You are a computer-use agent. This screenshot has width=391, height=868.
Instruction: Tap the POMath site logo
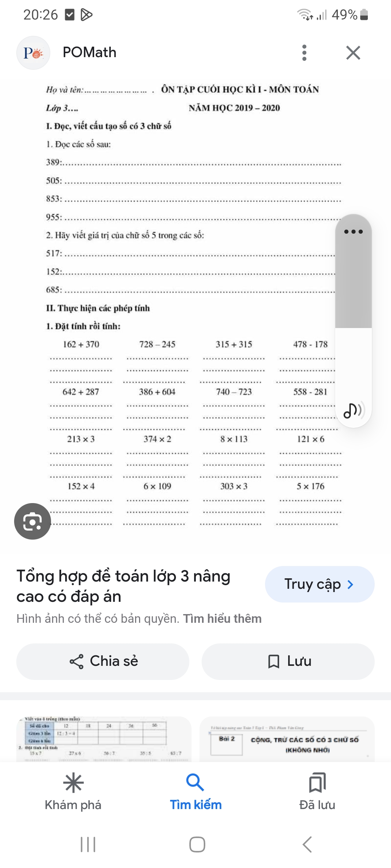(33, 53)
